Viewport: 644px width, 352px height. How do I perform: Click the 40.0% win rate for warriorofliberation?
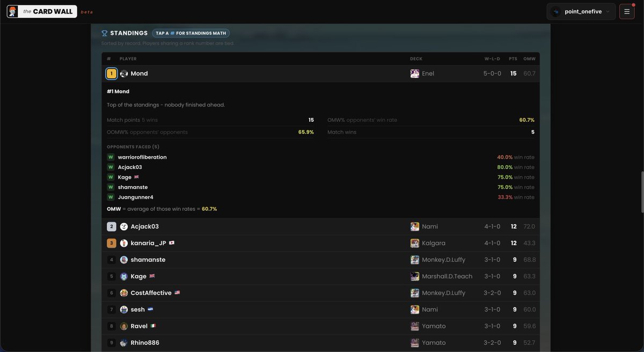pyautogui.click(x=504, y=157)
